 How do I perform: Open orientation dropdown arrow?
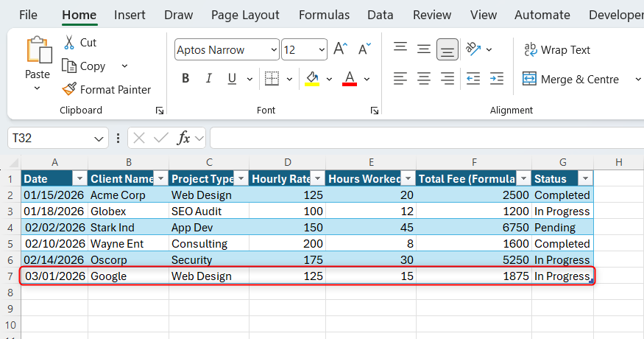489,50
